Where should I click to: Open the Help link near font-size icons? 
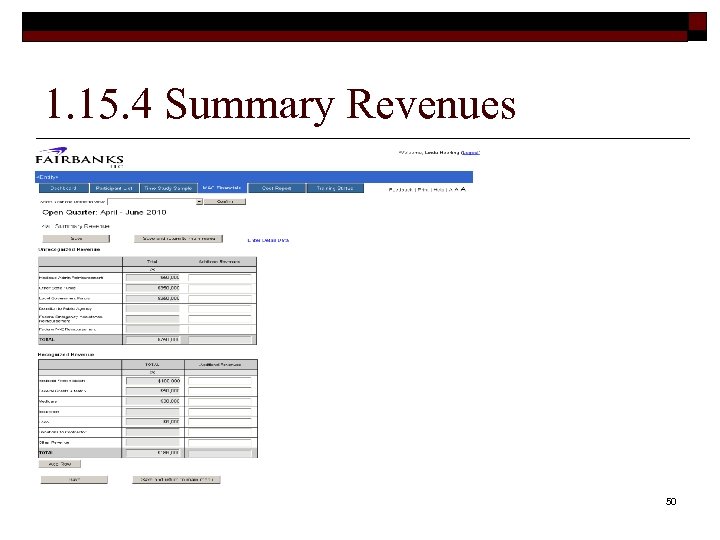coord(438,189)
